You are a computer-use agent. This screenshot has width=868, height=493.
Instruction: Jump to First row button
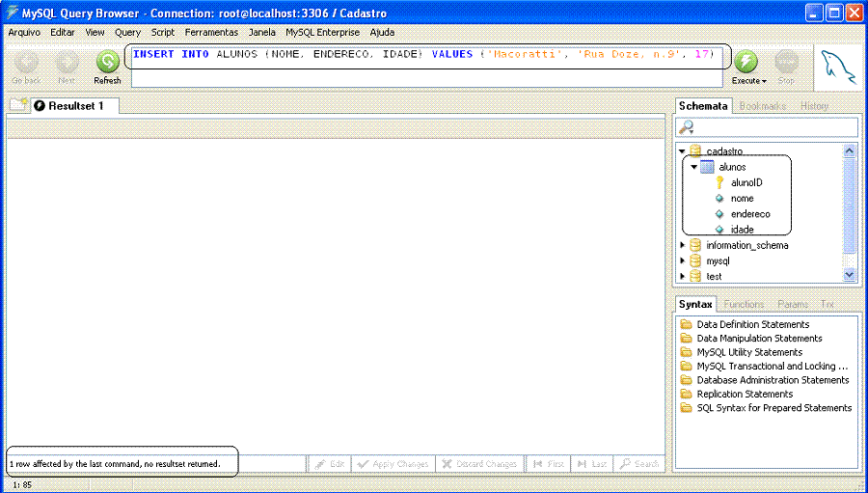[548, 464]
